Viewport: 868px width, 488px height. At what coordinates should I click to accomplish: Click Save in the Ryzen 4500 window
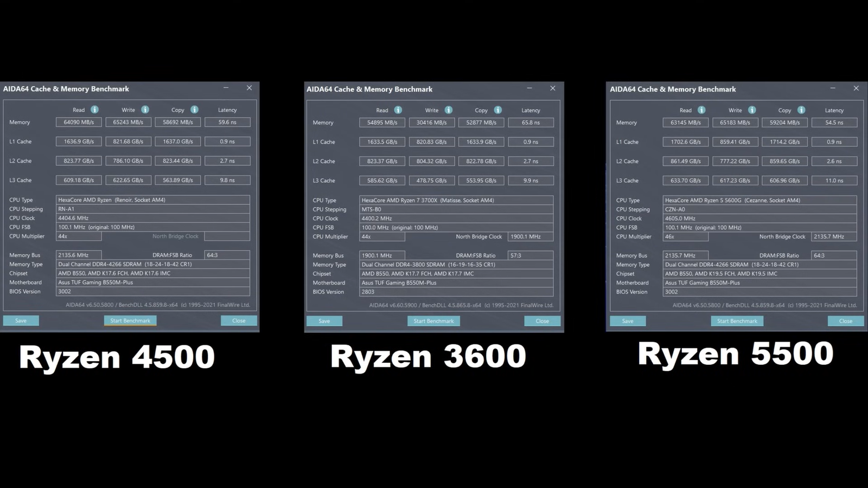[21, 320]
